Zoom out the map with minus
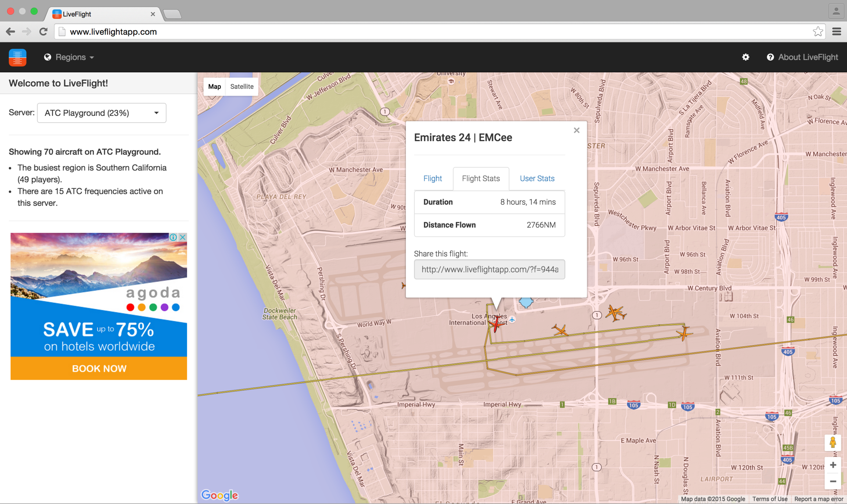 pyautogui.click(x=833, y=481)
